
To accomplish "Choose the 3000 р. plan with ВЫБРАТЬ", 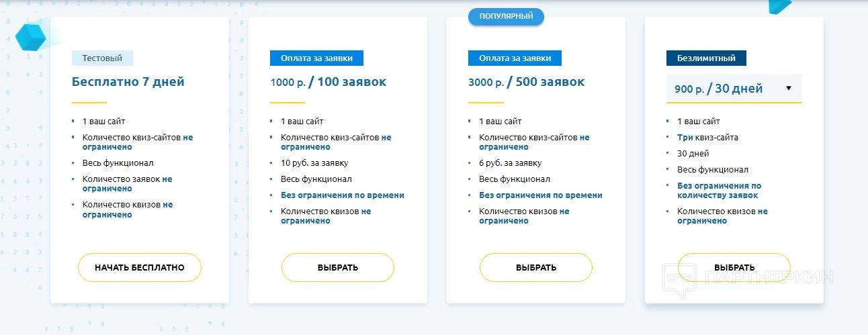I will (535, 267).
